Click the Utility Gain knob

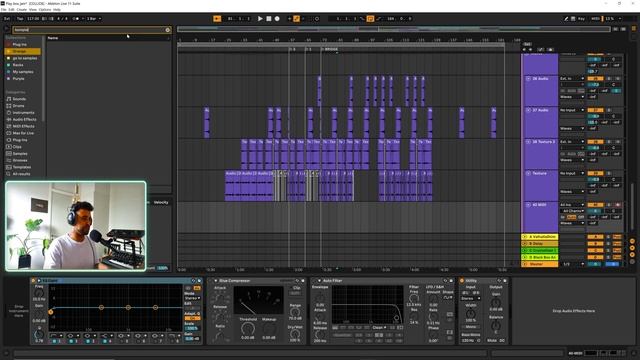click(496, 303)
